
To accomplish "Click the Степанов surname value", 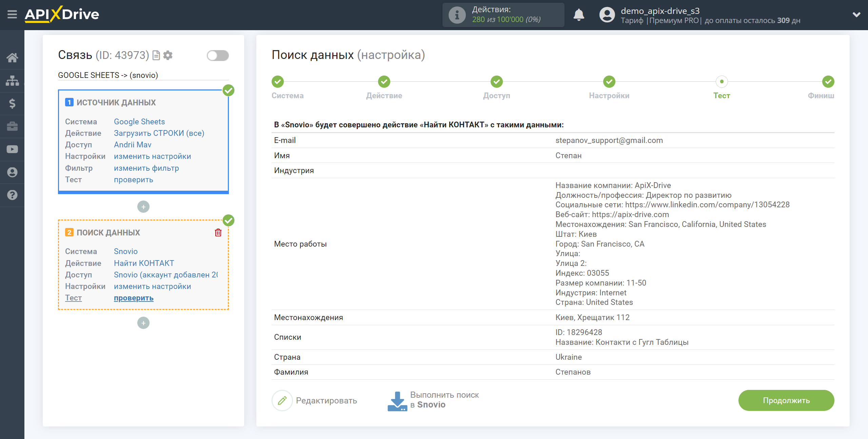I will (x=573, y=372).
